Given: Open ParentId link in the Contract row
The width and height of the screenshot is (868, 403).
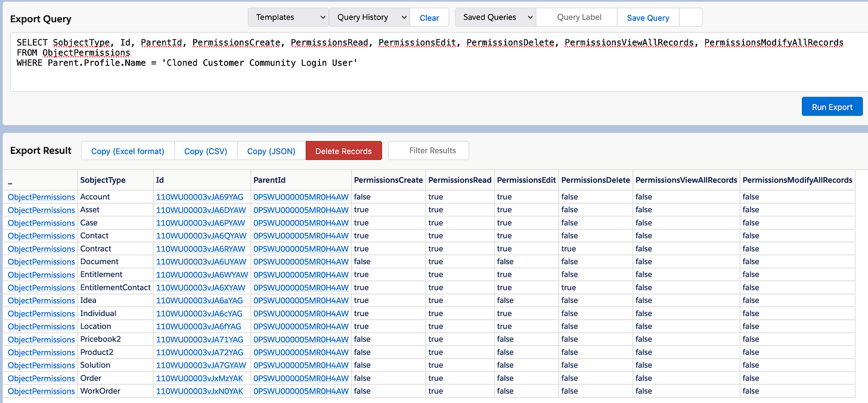Looking at the screenshot, I should [x=301, y=249].
